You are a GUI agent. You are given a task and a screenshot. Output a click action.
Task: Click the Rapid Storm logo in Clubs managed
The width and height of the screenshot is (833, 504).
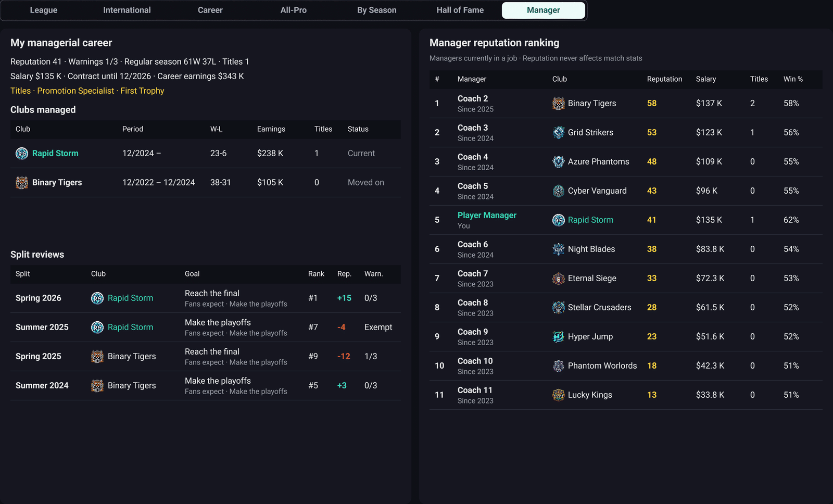click(22, 153)
